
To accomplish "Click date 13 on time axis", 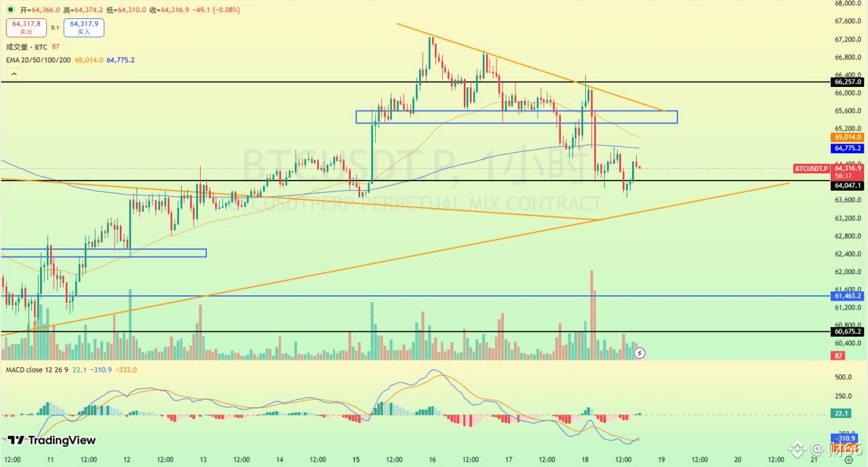I will tap(203, 460).
